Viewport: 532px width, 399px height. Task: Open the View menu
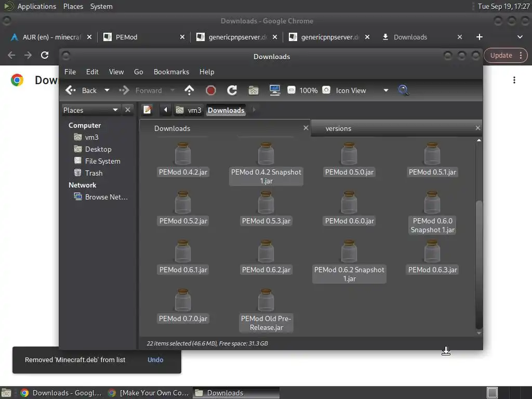pos(116,72)
